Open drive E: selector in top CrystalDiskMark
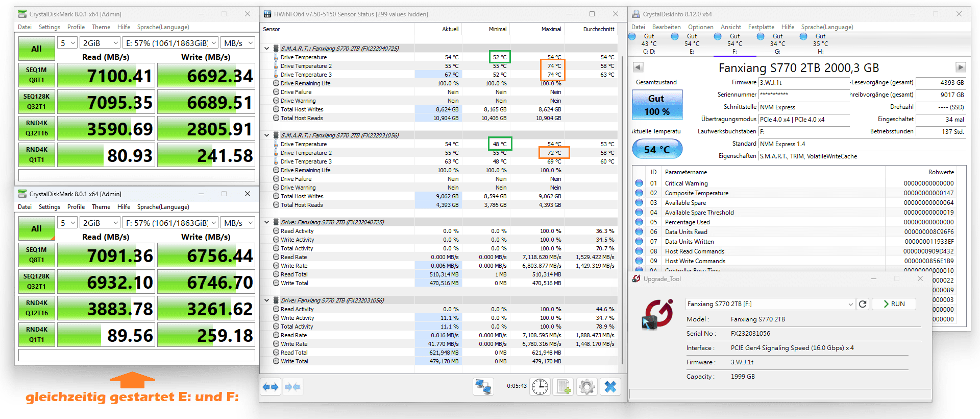The image size is (980, 419). coord(170,43)
